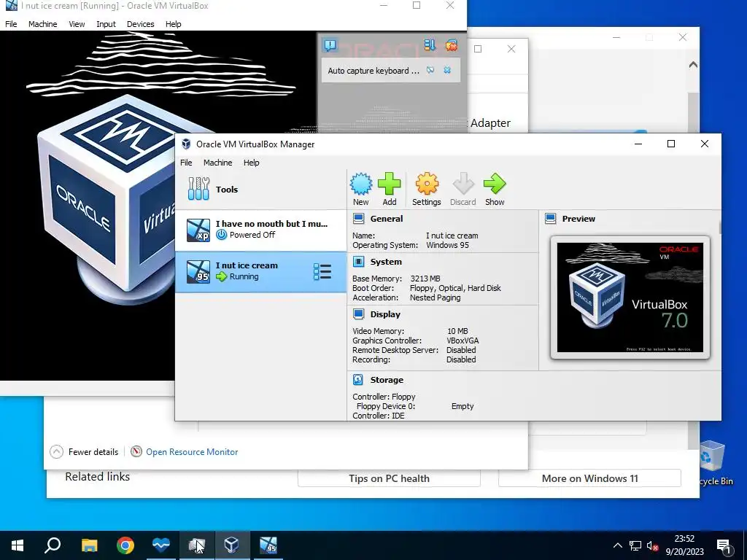Click the VBoxVGA graphics controller value
This screenshot has width=747, height=560.
[462, 341]
